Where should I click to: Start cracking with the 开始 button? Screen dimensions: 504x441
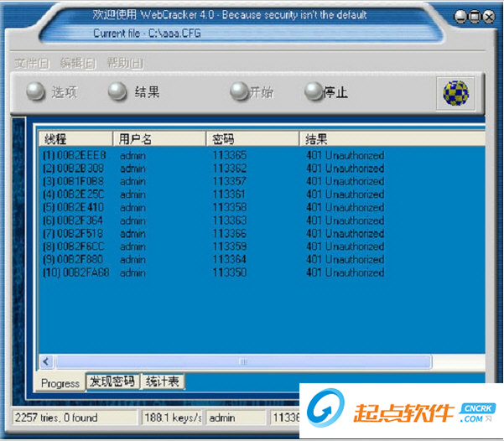(x=252, y=92)
